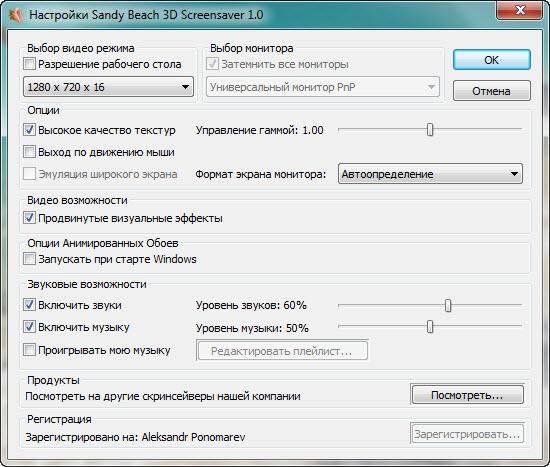
Task: Click the dropdown arrow of resolution combo box
Action: click(x=186, y=87)
